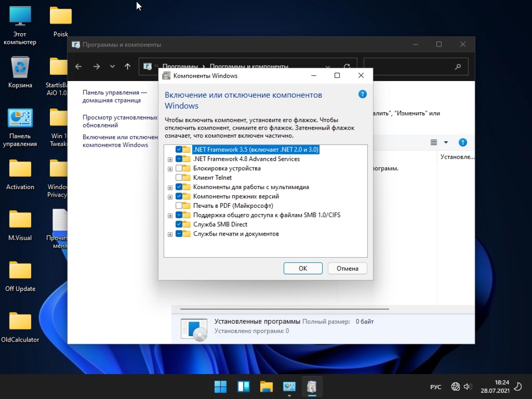Viewport: 532px width, 399px height.
Task: Expand 'Службы печати и документов' node
Action: [x=170, y=234]
